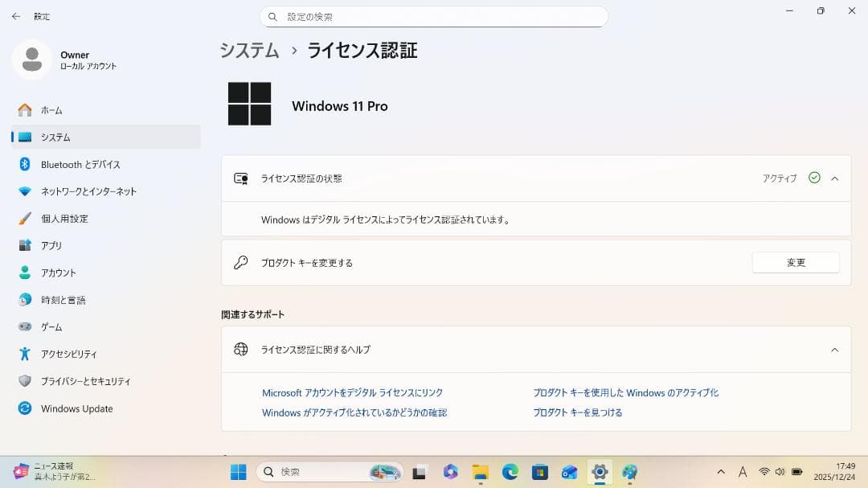Viewport: 868px width, 488px height.
Task: Click the key icon beside プロダクト キーを変更する
Action: 241,263
